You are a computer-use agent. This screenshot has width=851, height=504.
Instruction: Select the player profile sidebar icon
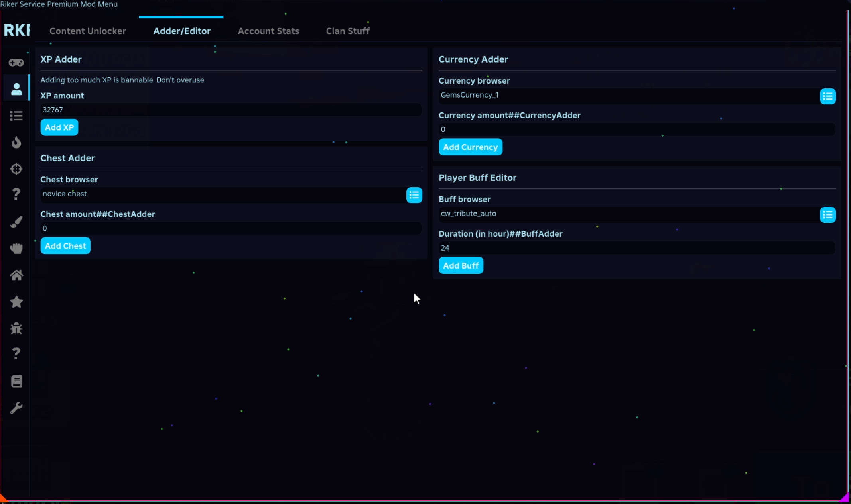[16, 89]
